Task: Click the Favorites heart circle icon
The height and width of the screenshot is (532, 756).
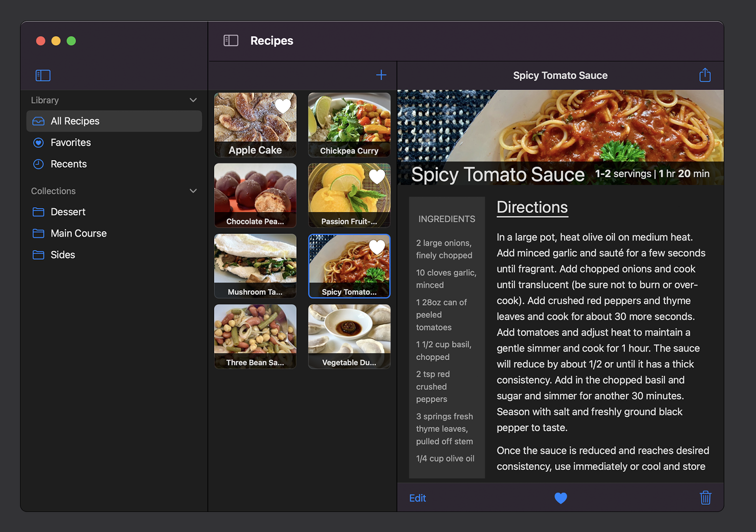Action: [x=39, y=142]
